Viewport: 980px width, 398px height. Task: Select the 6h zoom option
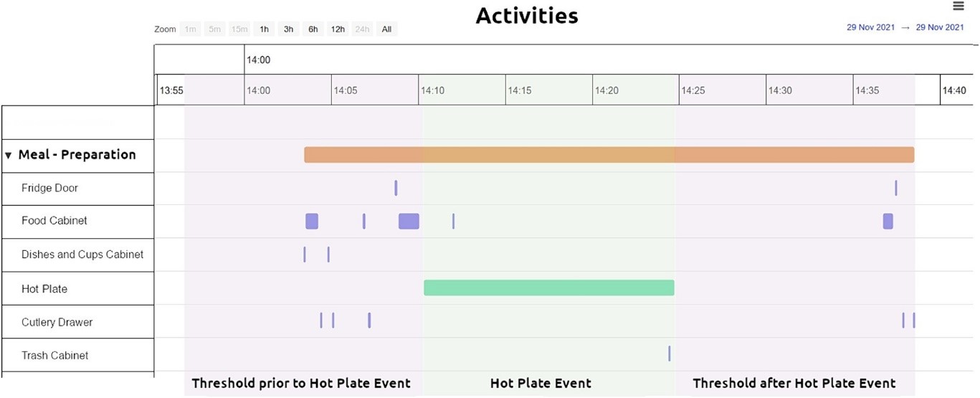[313, 29]
